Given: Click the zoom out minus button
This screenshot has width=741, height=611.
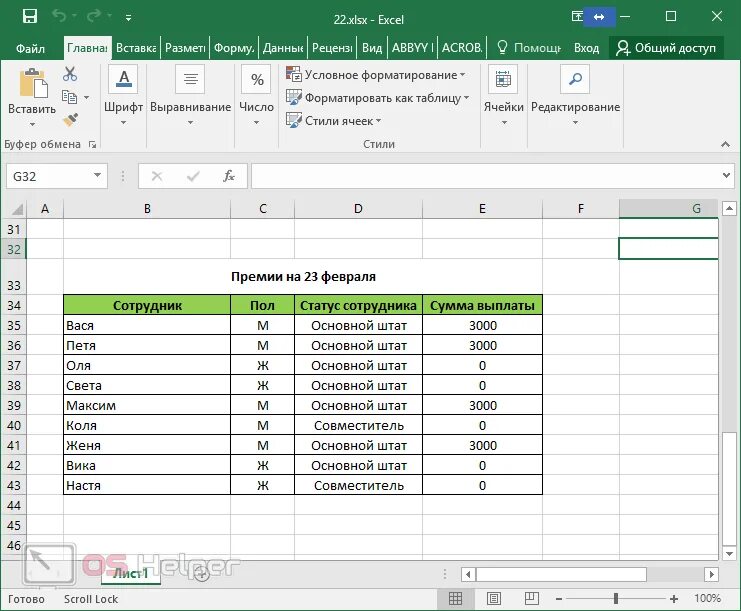Looking at the screenshot, I should (559, 599).
